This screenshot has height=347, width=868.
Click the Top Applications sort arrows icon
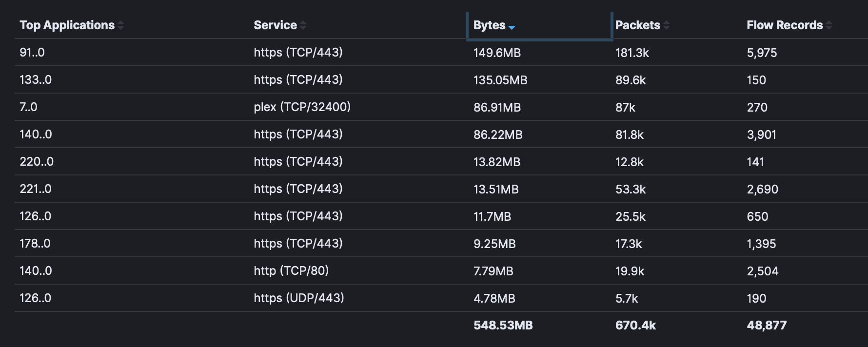coord(121,25)
